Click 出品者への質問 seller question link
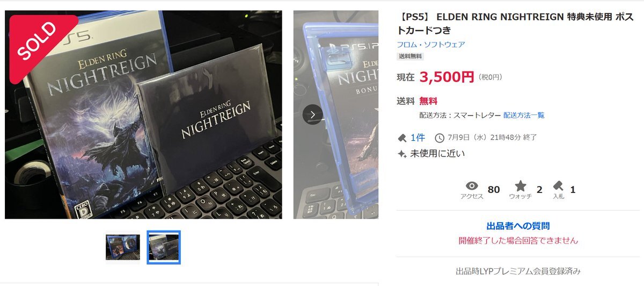Viewport: 644px width, 286px height. [x=518, y=226]
